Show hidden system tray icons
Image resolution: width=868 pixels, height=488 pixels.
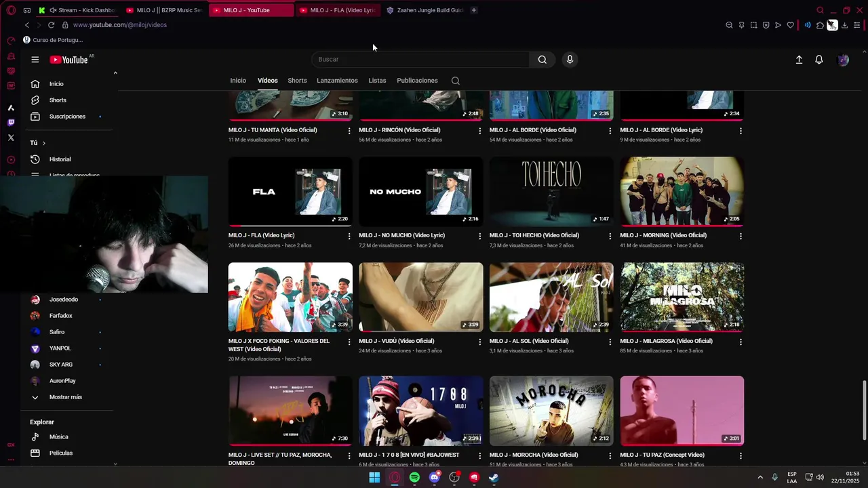(759, 477)
